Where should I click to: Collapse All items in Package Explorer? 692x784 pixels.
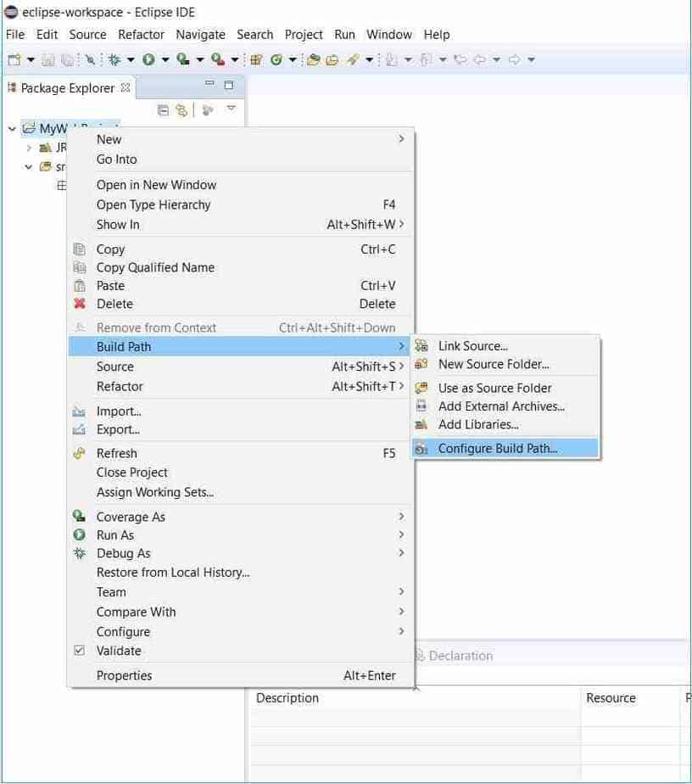[x=163, y=109]
